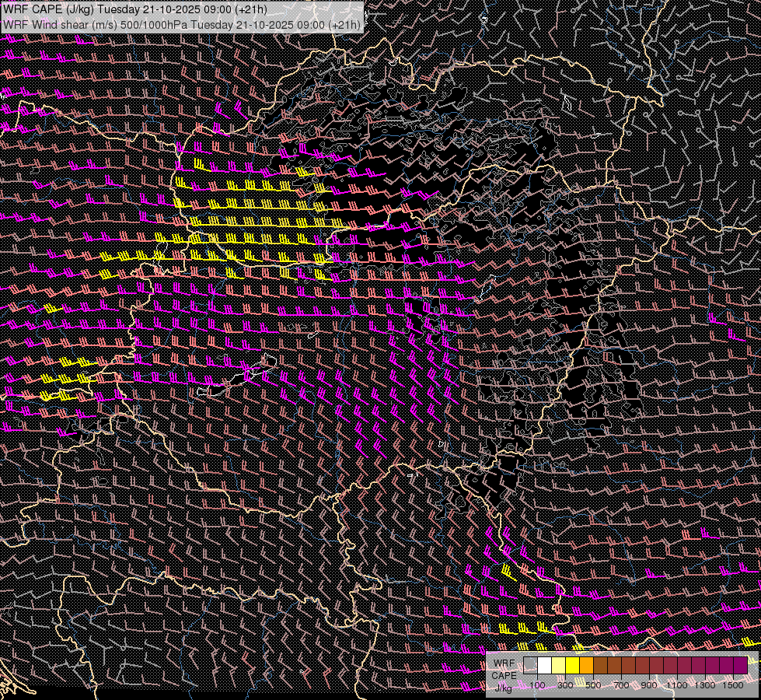
Task: Choose the rightmost purple legend swatch
Action: [x=740, y=665]
